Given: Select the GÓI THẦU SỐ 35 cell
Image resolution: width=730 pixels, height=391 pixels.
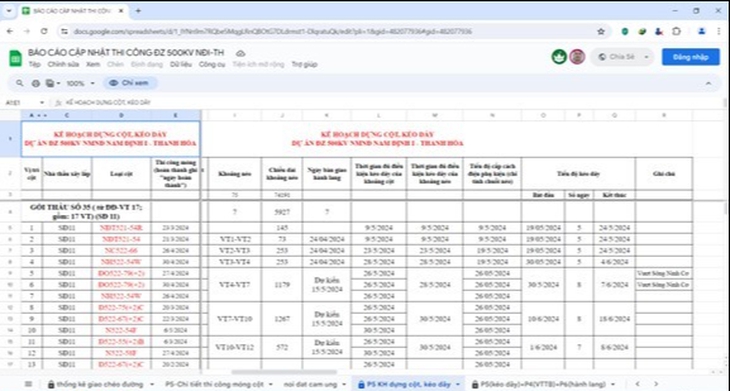Looking at the screenshot, I should [86, 212].
